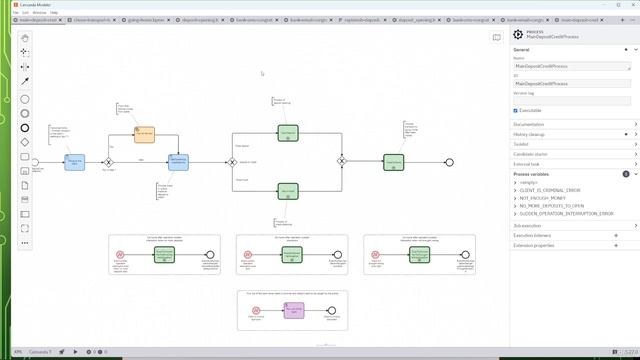Pick the data object in the palette

(25, 185)
